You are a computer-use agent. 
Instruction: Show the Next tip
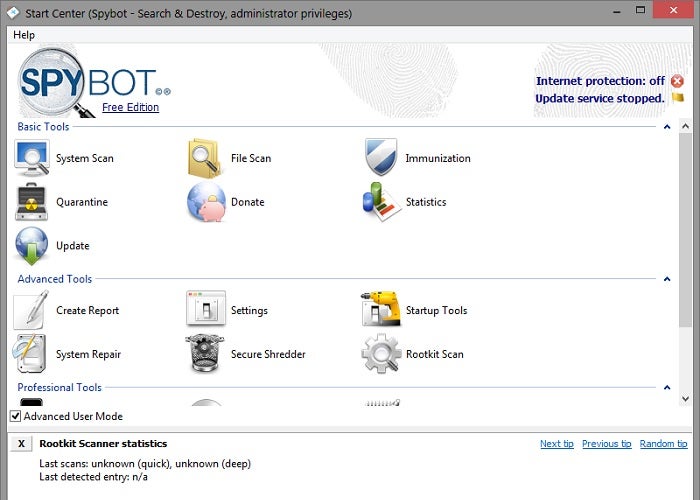(x=557, y=444)
